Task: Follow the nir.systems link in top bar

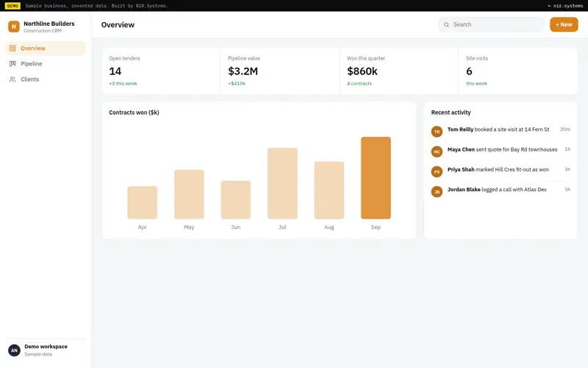Action: (x=565, y=6)
